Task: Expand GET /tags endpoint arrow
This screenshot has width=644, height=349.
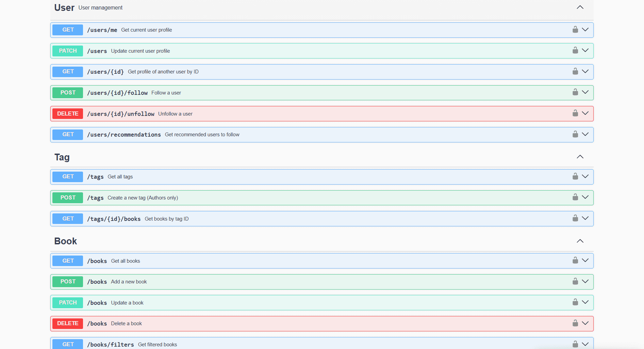Action: (585, 176)
